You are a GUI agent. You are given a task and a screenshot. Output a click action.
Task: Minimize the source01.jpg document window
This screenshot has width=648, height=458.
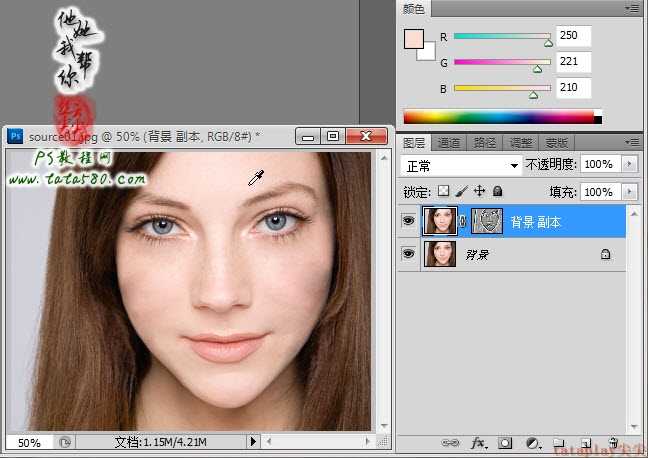click(x=308, y=136)
